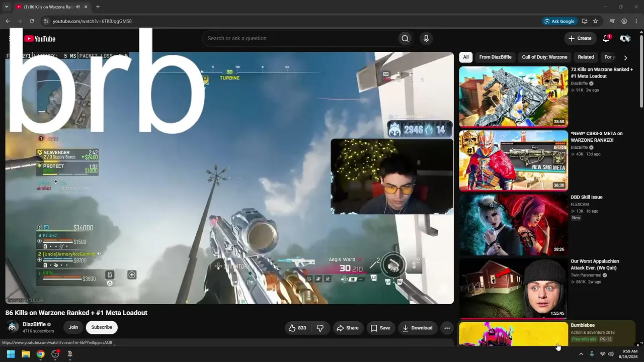
Task: Click the 833 like count
Action: tap(302, 328)
